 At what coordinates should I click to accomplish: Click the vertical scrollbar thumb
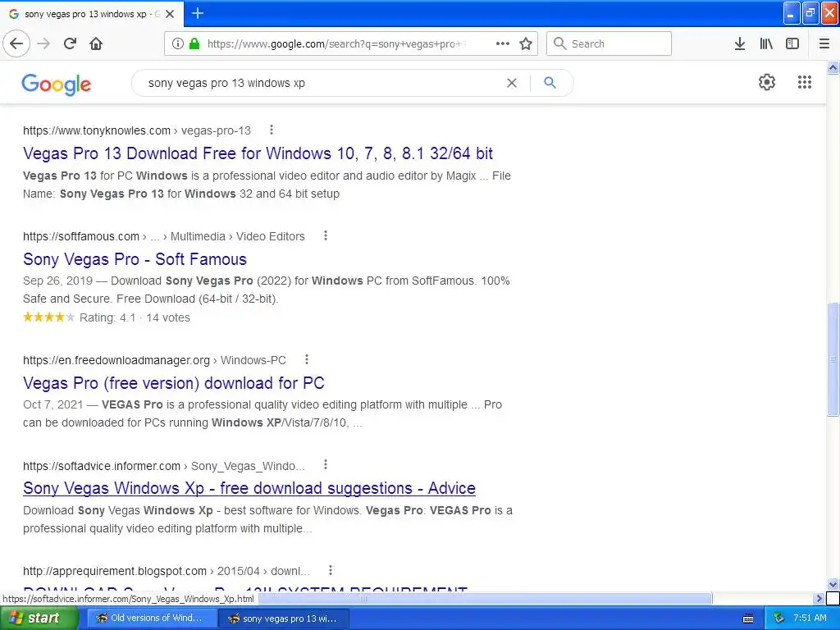click(x=833, y=359)
